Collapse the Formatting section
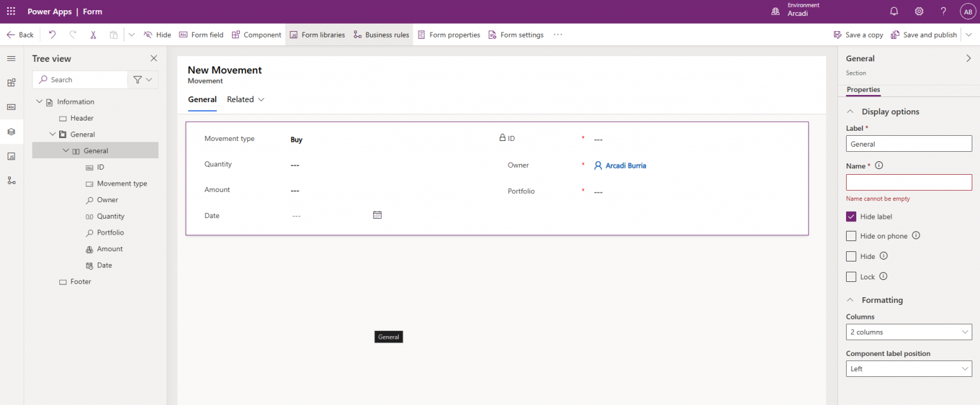This screenshot has width=980, height=405. click(850, 300)
